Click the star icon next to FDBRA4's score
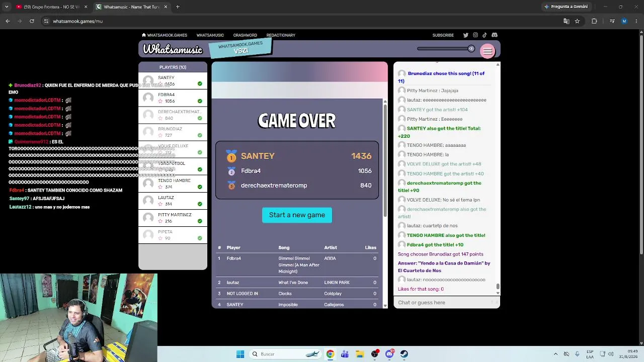 pyautogui.click(x=160, y=101)
